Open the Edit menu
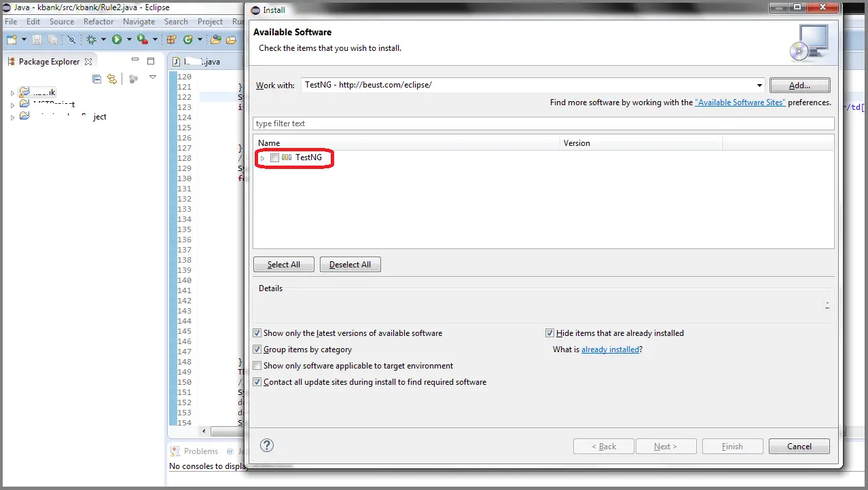This screenshot has width=868, height=490. click(33, 22)
